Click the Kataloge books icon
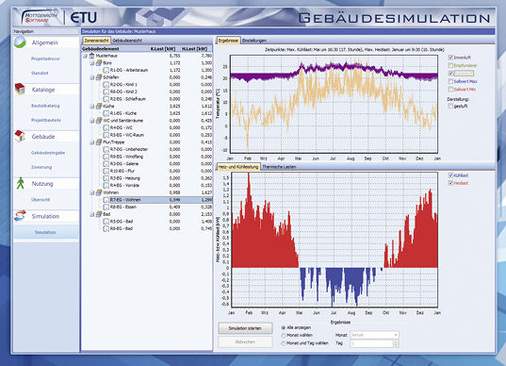506x366 pixels. tap(20, 89)
